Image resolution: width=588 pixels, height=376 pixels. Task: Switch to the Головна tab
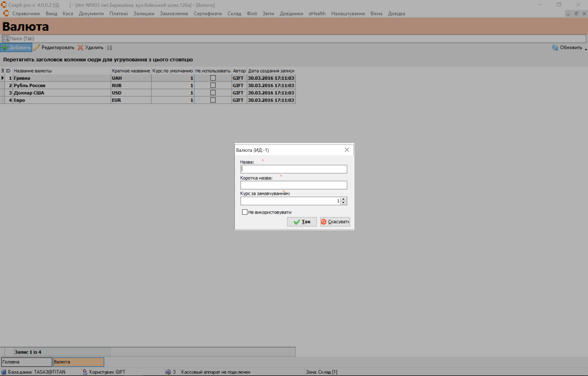[26, 362]
